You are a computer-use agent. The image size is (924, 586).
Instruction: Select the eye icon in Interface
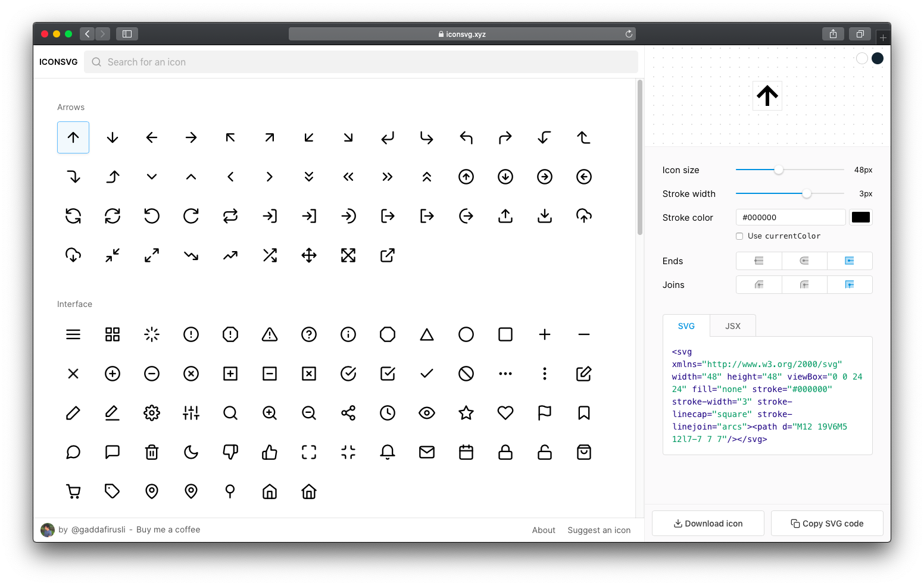(x=427, y=413)
